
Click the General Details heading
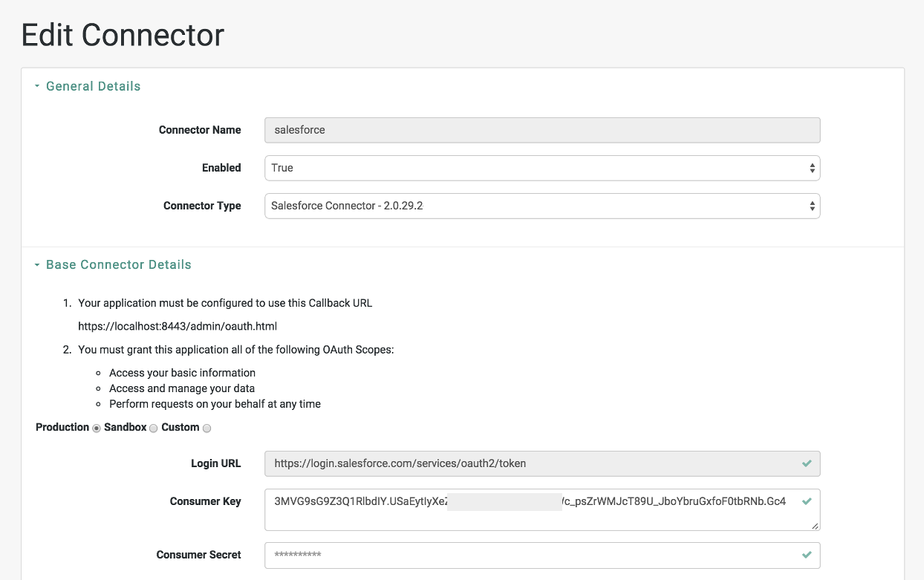pos(93,86)
